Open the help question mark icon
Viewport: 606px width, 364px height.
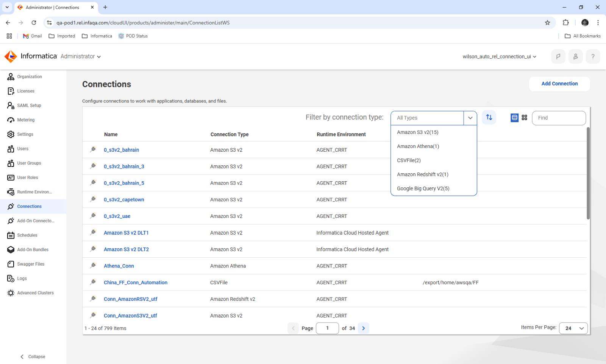point(593,56)
